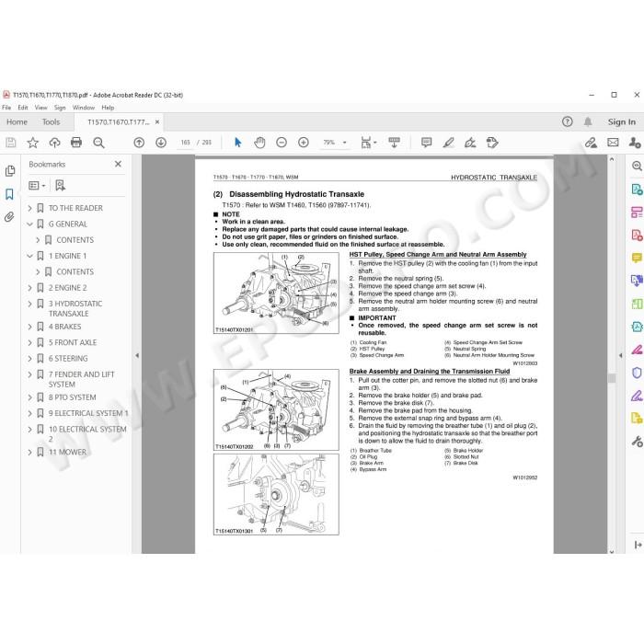Jump to 9 ELECTRICAL SYSTEM 1 bookmark
Viewport: 644px width, 644px height.
click(88, 413)
